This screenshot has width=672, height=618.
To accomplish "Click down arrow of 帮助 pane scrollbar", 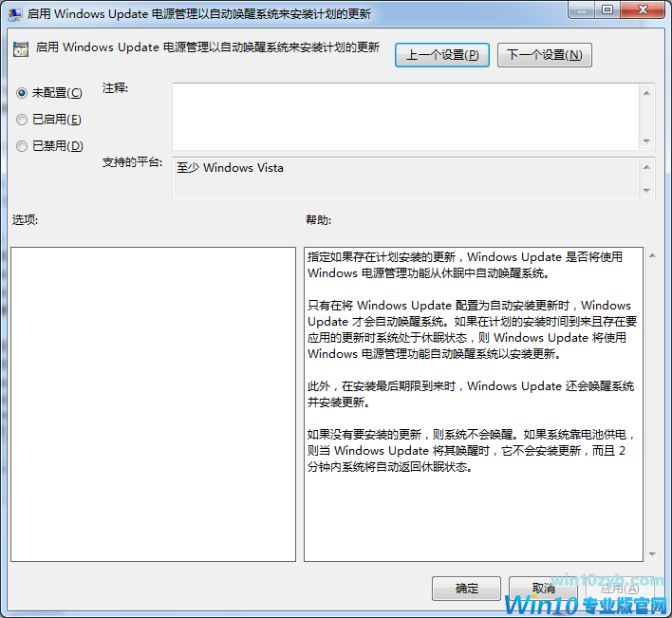I will pyautogui.click(x=652, y=554).
